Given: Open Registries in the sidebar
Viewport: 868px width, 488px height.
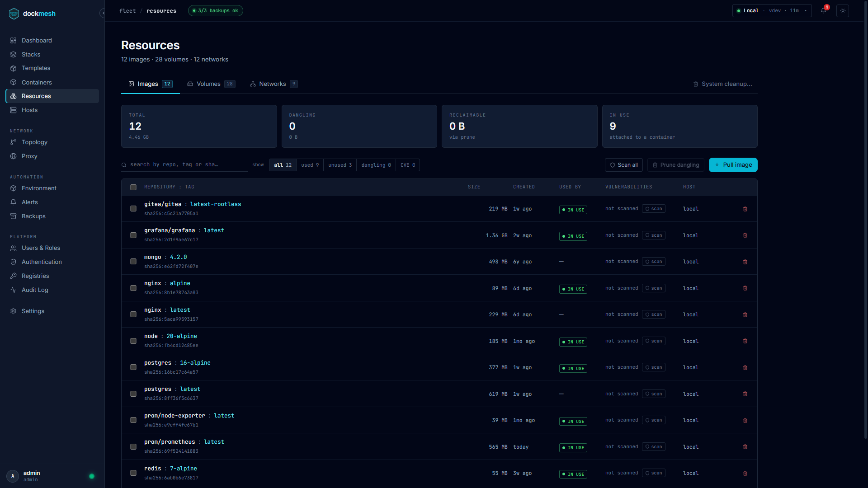Looking at the screenshot, I should click(x=52, y=276).
